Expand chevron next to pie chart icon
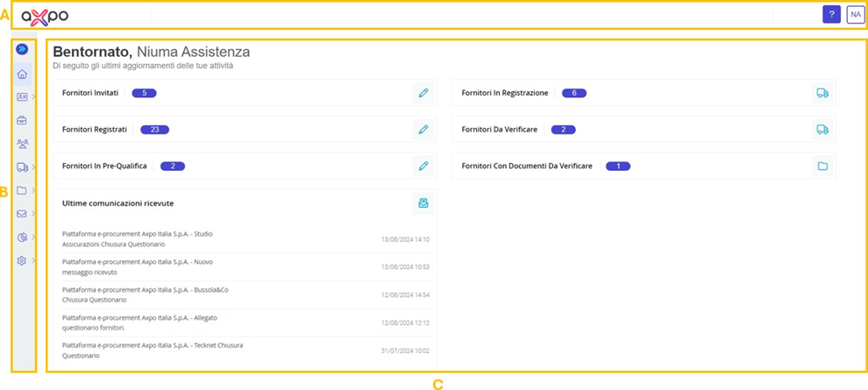The image size is (868, 390). pyautogui.click(x=33, y=238)
